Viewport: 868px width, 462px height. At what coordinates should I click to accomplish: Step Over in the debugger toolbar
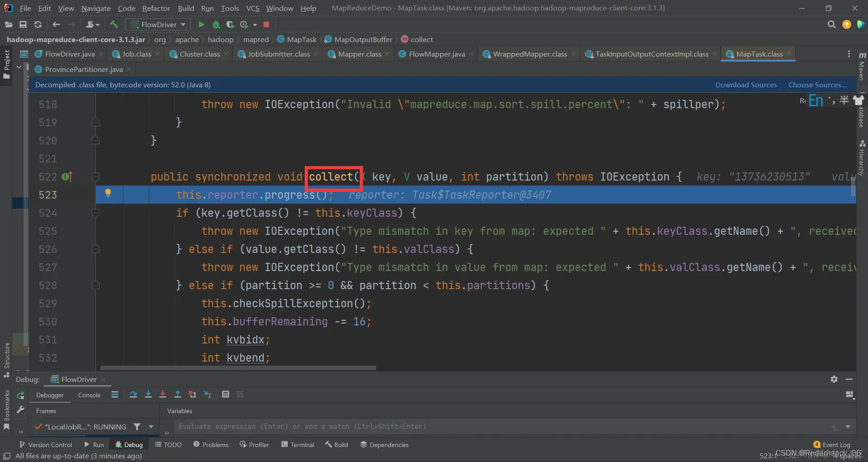pos(133,395)
